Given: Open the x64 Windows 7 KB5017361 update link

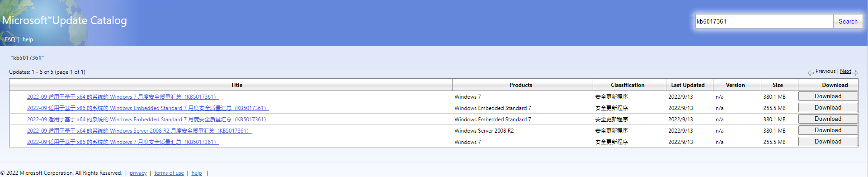Looking at the screenshot, I should click(123, 97).
